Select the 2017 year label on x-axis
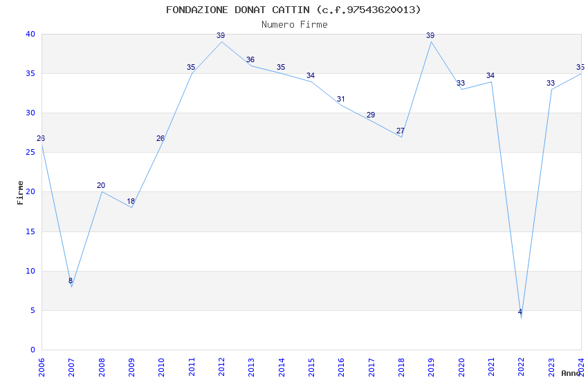The height and width of the screenshot is (380, 588). pos(371,368)
